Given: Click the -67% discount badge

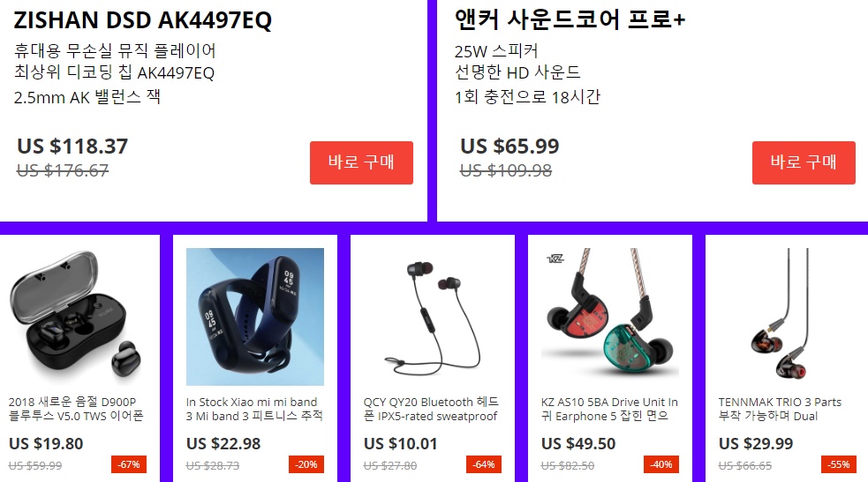Looking at the screenshot, I should click(129, 464).
